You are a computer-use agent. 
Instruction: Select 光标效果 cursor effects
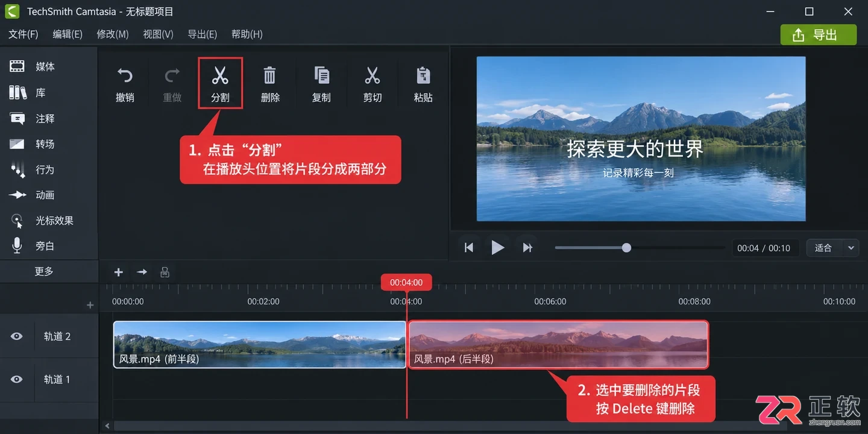tap(42, 221)
